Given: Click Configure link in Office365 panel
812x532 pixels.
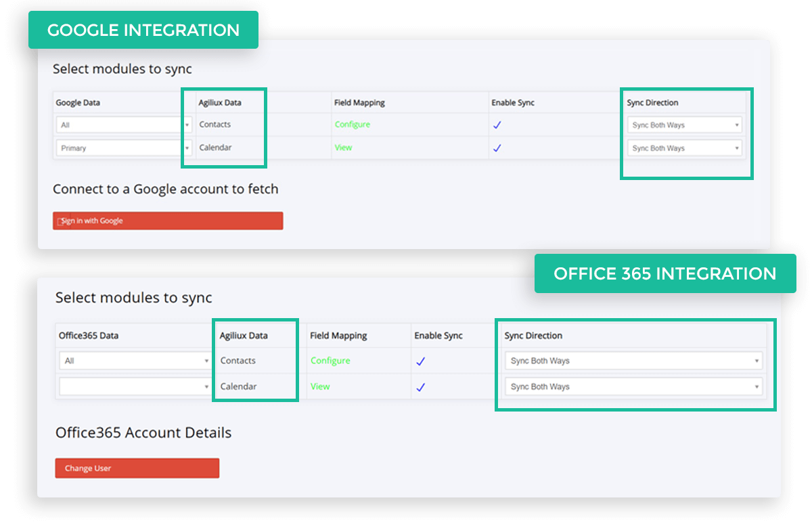Looking at the screenshot, I should pos(330,361).
